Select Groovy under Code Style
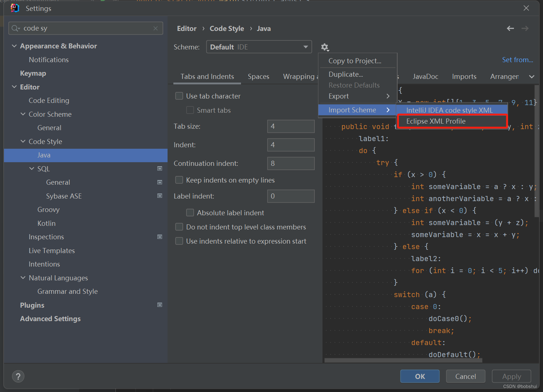This screenshot has height=392, width=543. click(x=48, y=209)
